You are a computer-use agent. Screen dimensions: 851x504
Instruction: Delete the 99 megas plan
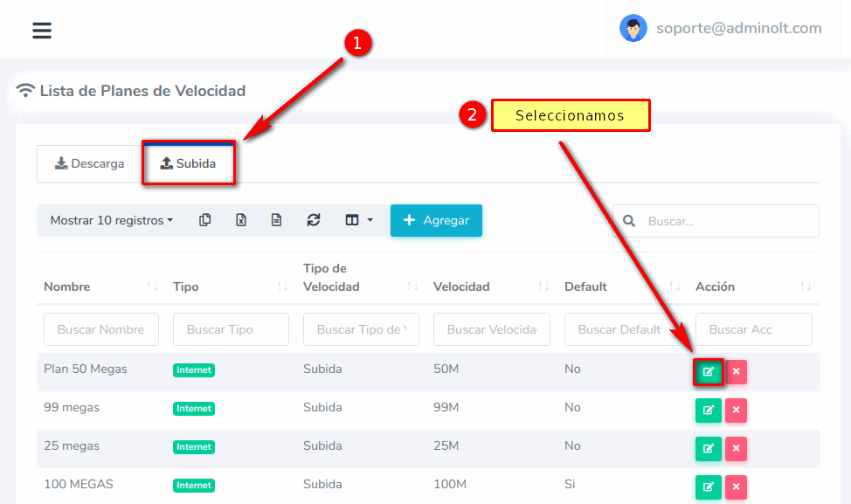coord(736,411)
